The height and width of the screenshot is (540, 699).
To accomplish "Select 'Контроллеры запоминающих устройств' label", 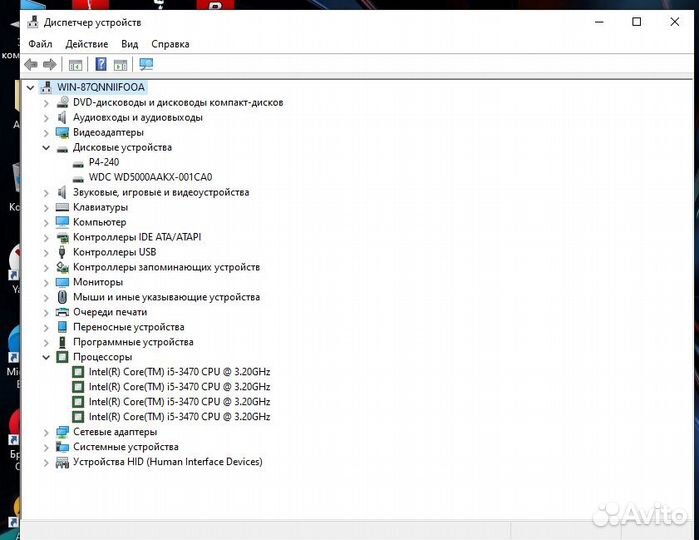I will [166, 267].
